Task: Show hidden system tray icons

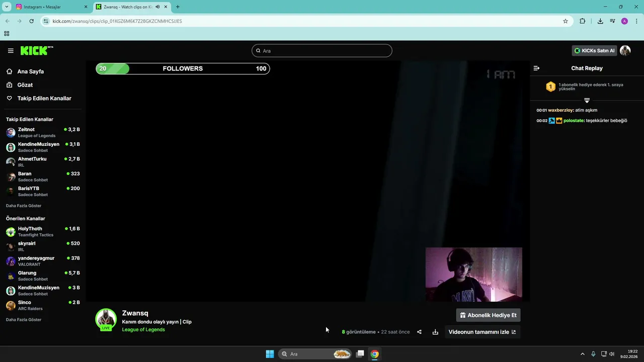Action: pos(583,354)
